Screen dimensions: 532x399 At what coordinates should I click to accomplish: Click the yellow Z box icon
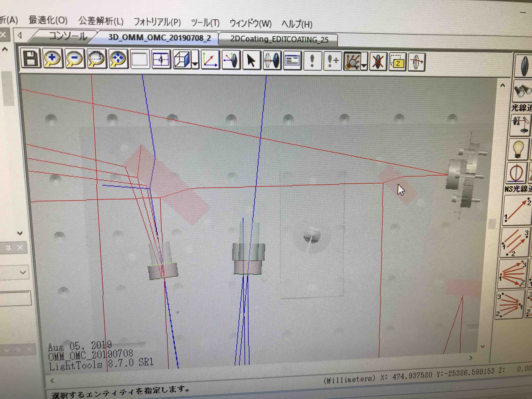click(x=397, y=62)
